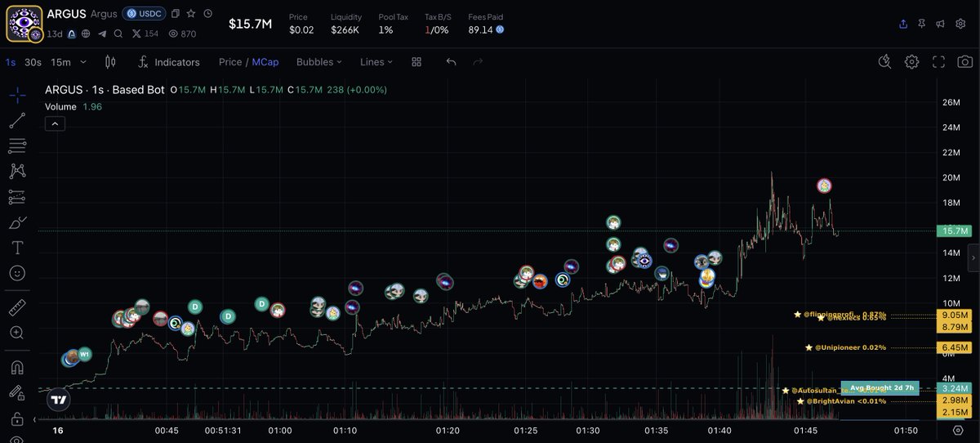The width and height of the screenshot is (980, 443).
Task: Select the pattern nodes drawing tool
Action: coord(17,171)
